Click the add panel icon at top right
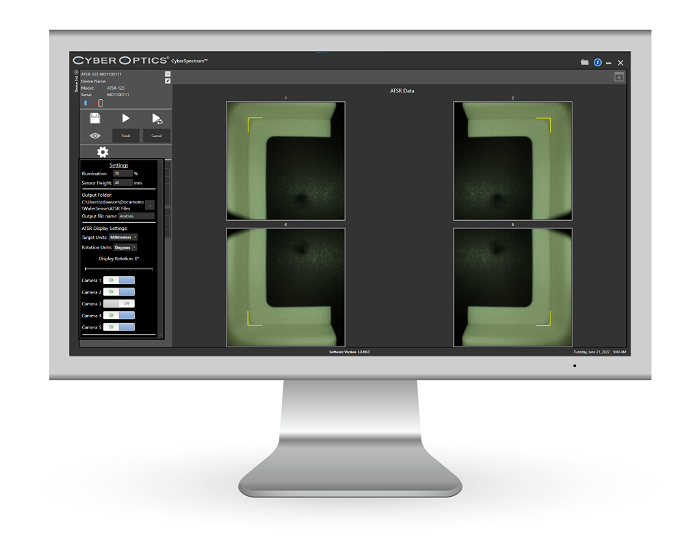This screenshot has width=700, height=545. 618,77
